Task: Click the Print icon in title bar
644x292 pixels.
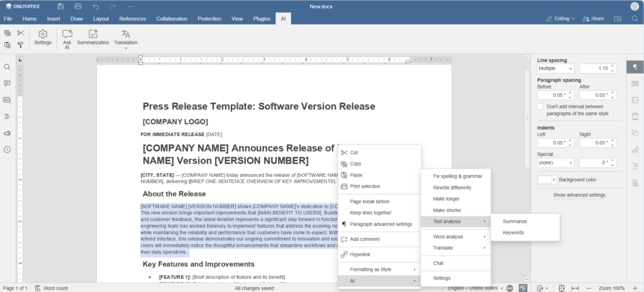Action: tap(78, 6)
